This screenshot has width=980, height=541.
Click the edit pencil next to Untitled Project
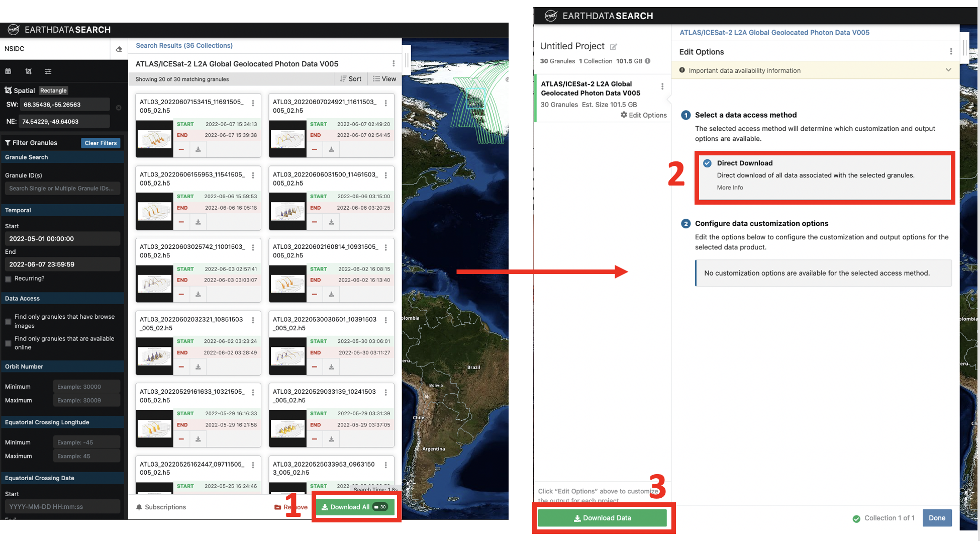point(613,47)
